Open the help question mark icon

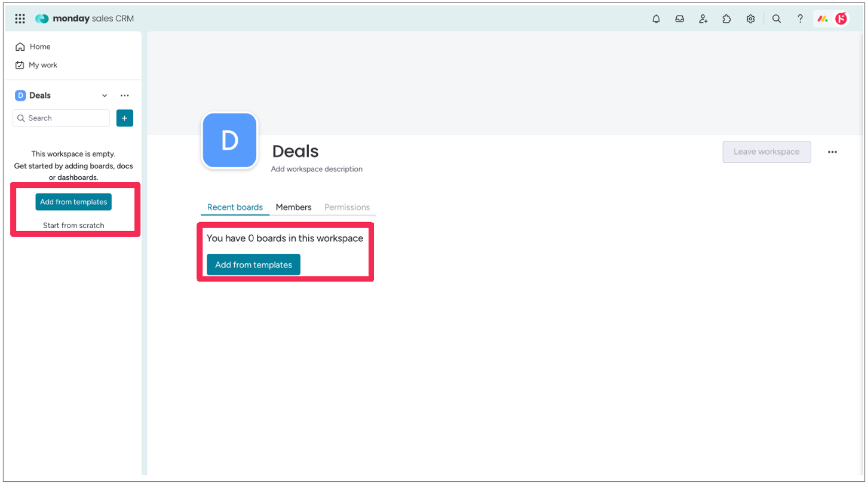[800, 19]
